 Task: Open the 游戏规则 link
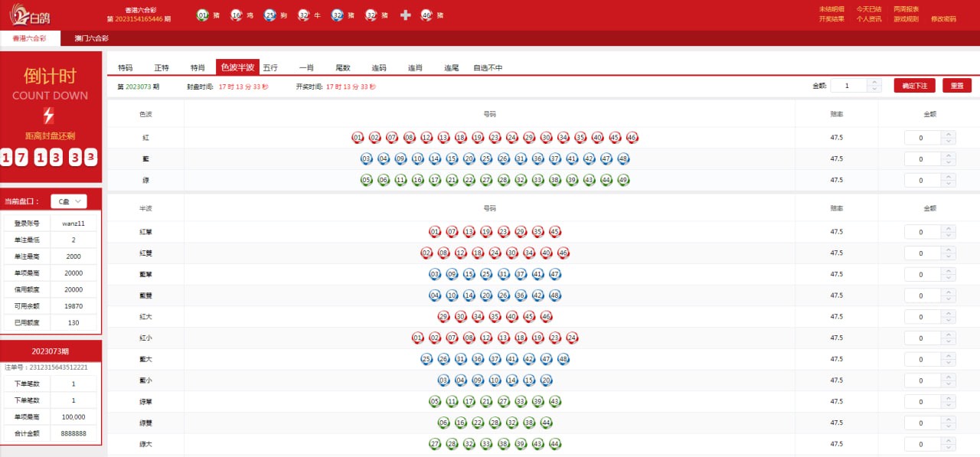point(906,19)
